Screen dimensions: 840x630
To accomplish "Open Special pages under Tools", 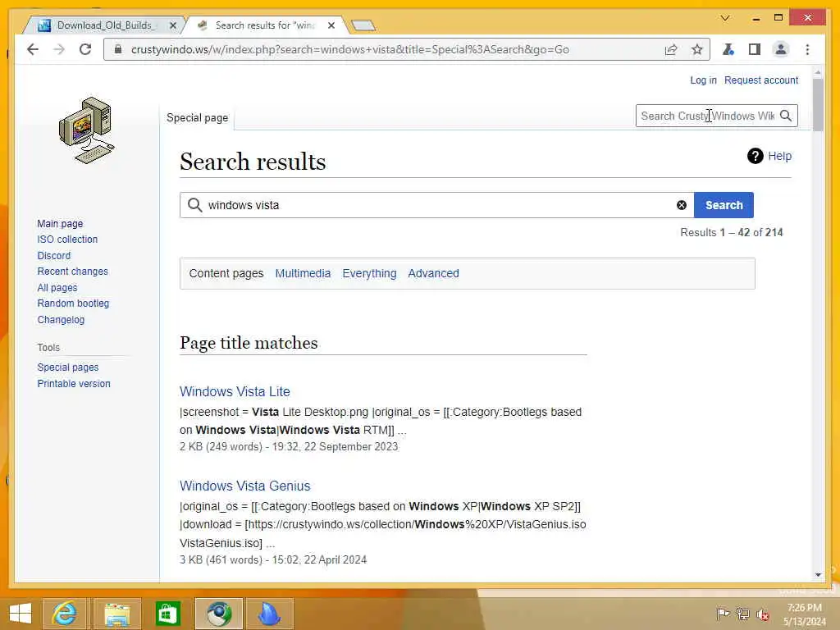I will tap(68, 367).
